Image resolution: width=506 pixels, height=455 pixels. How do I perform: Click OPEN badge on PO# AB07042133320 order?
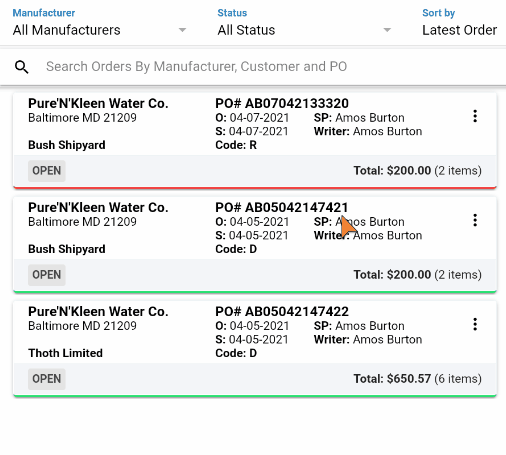(x=47, y=171)
